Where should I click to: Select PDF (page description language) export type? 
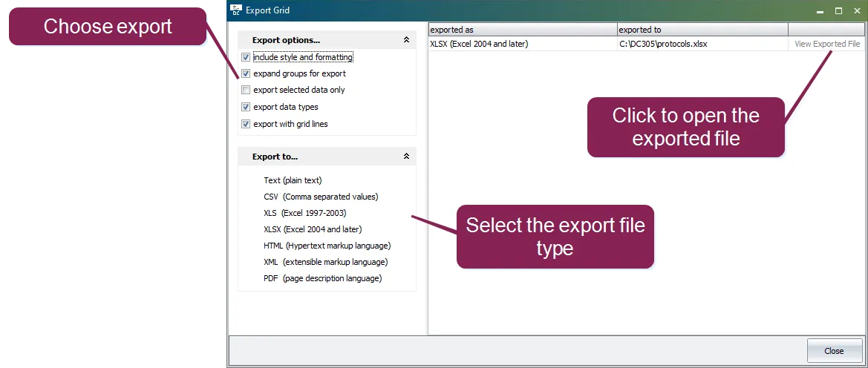pyautogui.click(x=323, y=278)
